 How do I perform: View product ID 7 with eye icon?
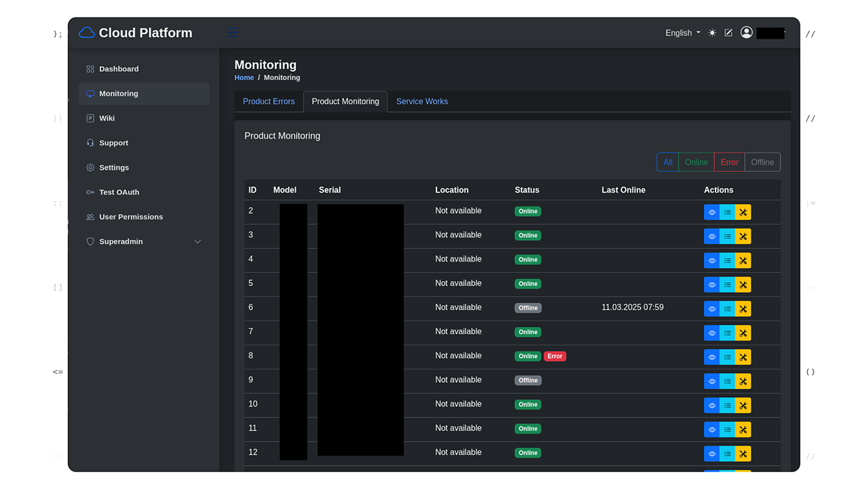tap(712, 333)
